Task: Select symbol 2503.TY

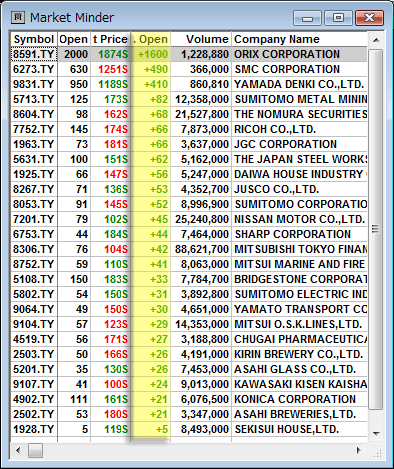Action: pos(34,354)
